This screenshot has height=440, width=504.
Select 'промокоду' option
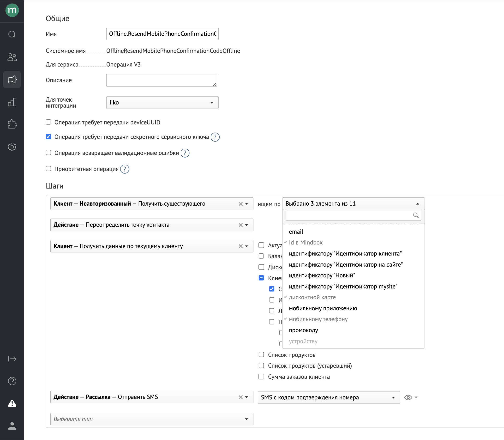353,330
